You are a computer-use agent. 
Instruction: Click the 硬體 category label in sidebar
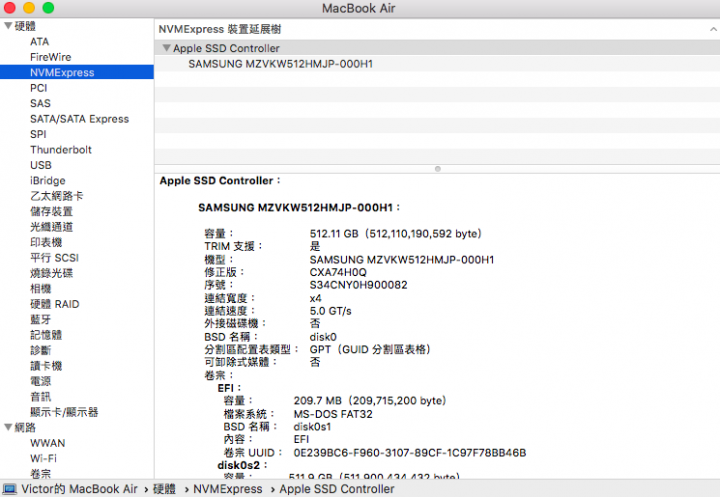(x=25, y=26)
